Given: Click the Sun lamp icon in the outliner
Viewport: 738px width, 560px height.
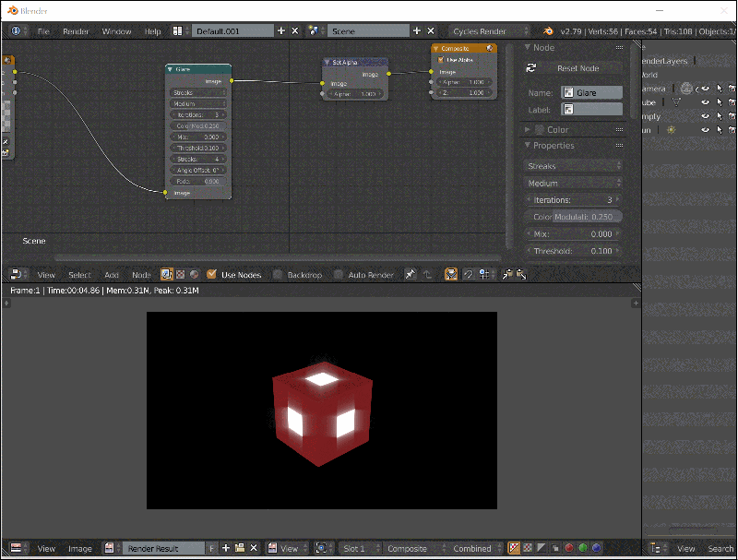Looking at the screenshot, I should [672, 129].
